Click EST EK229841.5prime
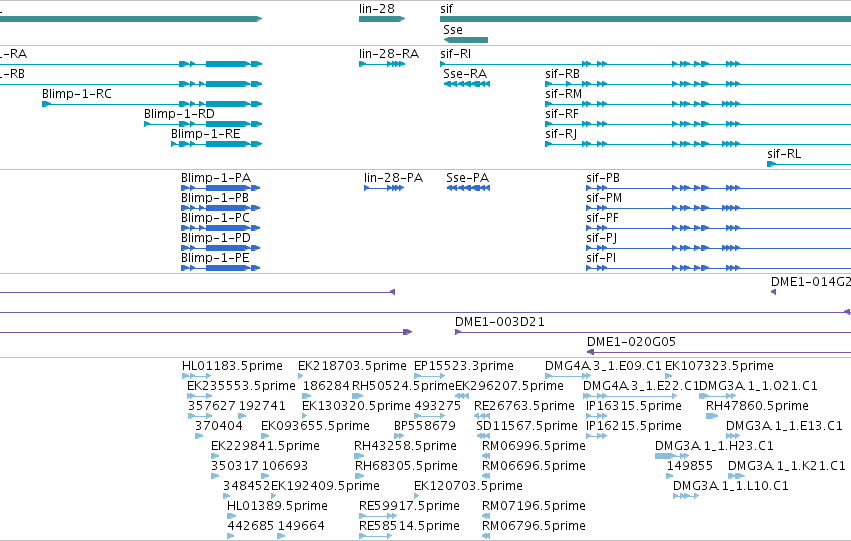This screenshot has width=851, height=541. click(x=265, y=446)
